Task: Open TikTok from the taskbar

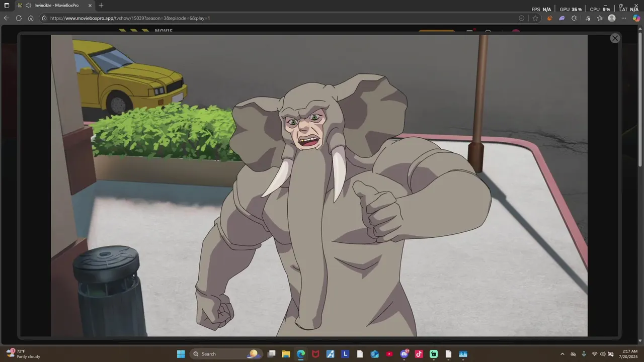Action: [419, 354]
